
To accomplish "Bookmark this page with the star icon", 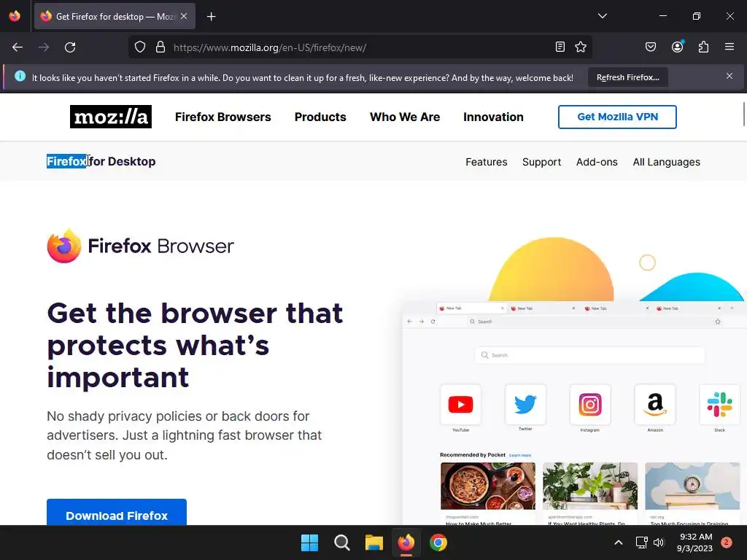I will pyautogui.click(x=580, y=47).
